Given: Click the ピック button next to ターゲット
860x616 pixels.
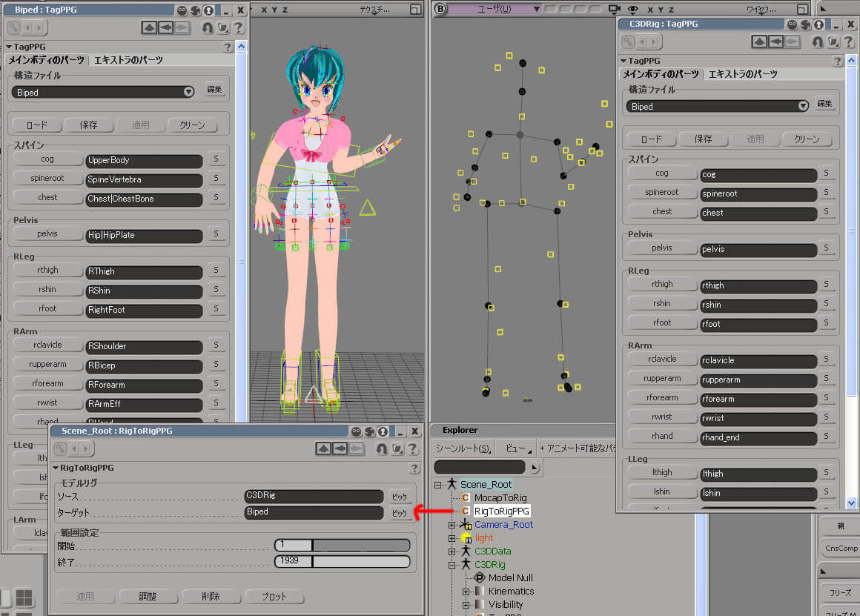Looking at the screenshot, I should pyautogui.click(x=400, y=513).
